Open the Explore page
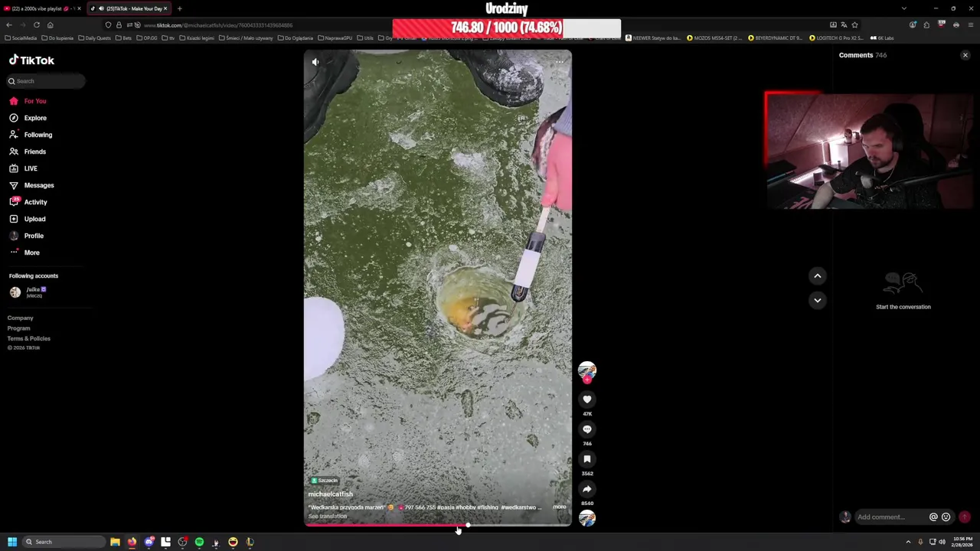This screenshot has height=551, width=980. (28, 118)
